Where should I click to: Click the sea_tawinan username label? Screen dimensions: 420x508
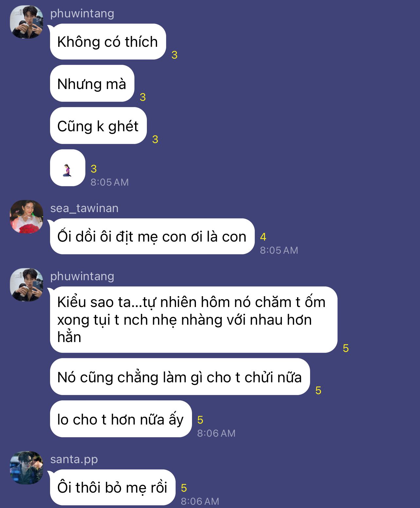point(84,208)
